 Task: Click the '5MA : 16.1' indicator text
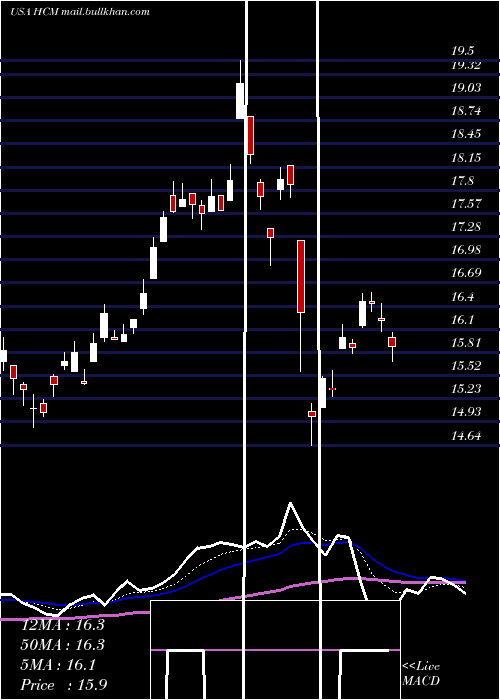pos(58,665)
